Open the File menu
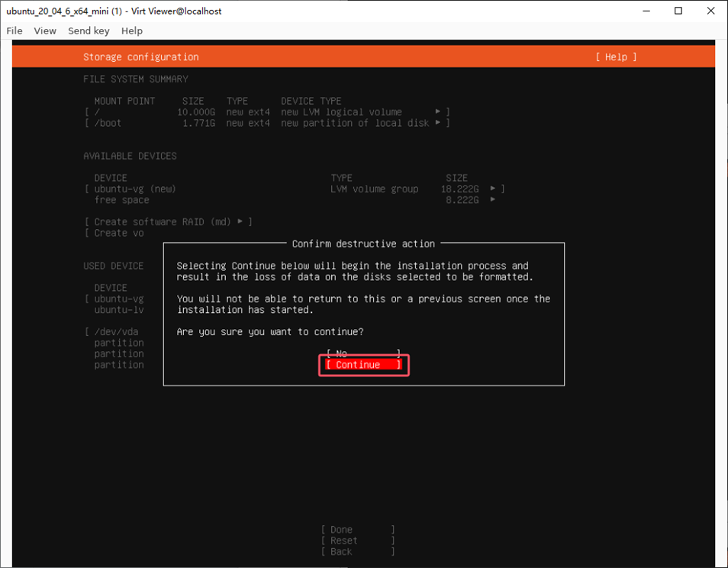The image size is (728, 568). click(14, 31)
